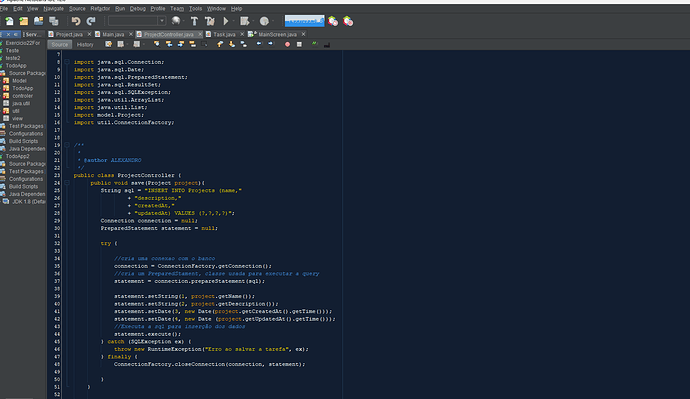Open the Refactor menu
The width and height of the screenshot is (690, 399).
tap(100, 8)
